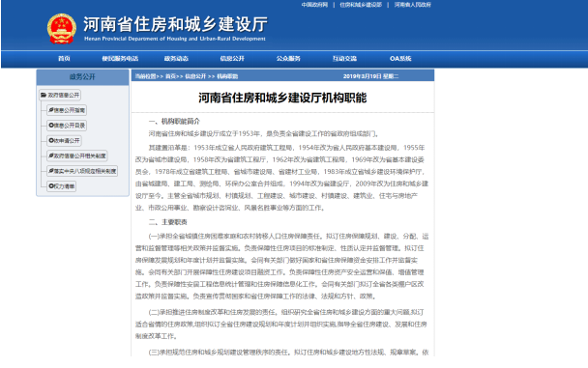
Task: Click 首页 in the breadcrumb path
Action: point(170,76)
